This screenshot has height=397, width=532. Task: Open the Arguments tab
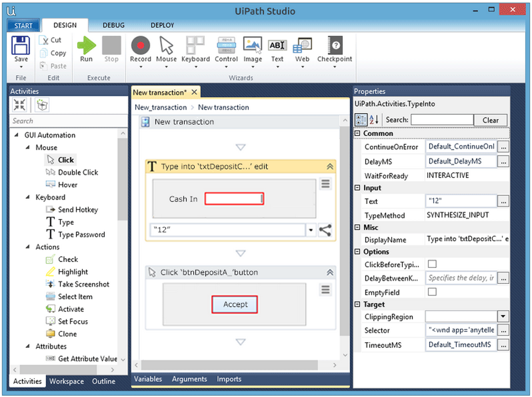189,379
